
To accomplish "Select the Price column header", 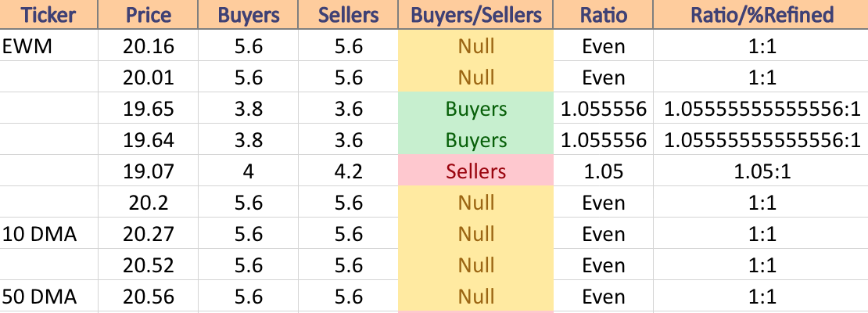I will click(x=149, y=14).
